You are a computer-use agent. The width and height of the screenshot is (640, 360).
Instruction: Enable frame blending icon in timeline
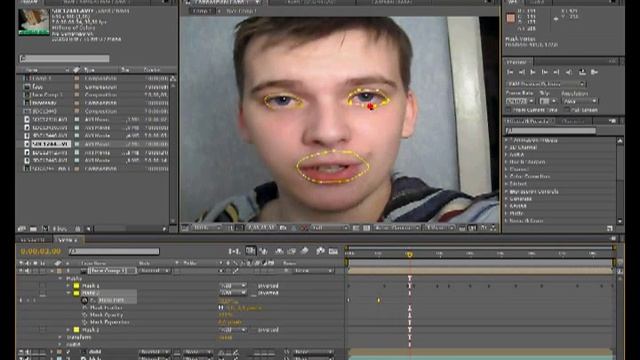point(292,251)
